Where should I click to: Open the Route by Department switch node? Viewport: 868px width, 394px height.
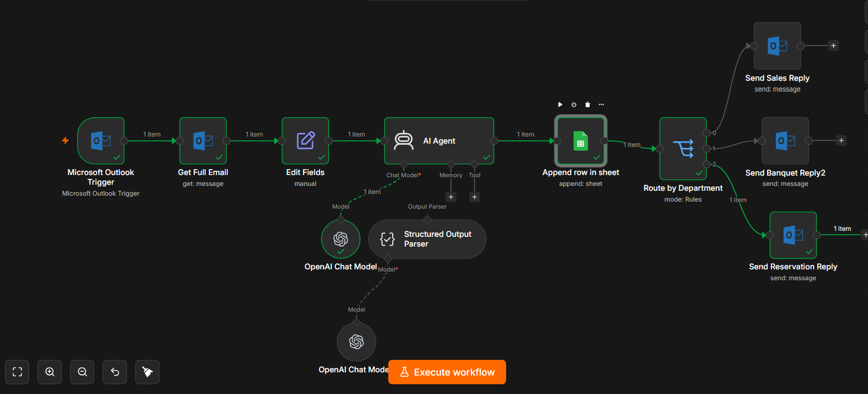[683, 148]
